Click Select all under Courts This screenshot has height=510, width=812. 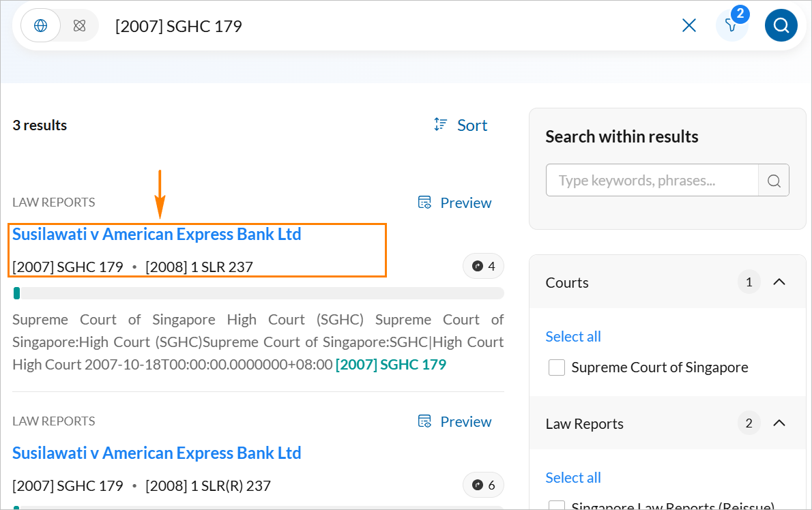[x=573, y=336]
